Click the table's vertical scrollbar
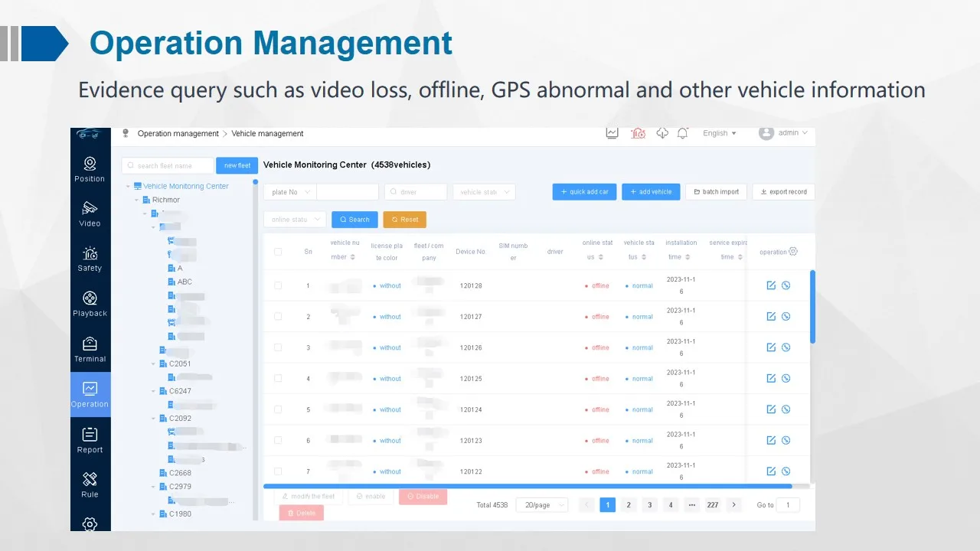Image resolution: width=980 pixels, height=551 pixels. pos(812,307)
